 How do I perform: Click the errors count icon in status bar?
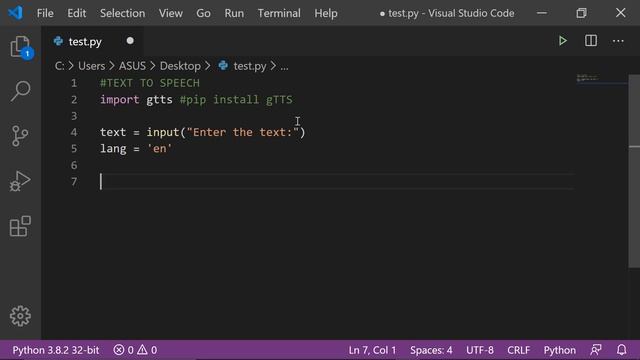pos(119,350)
